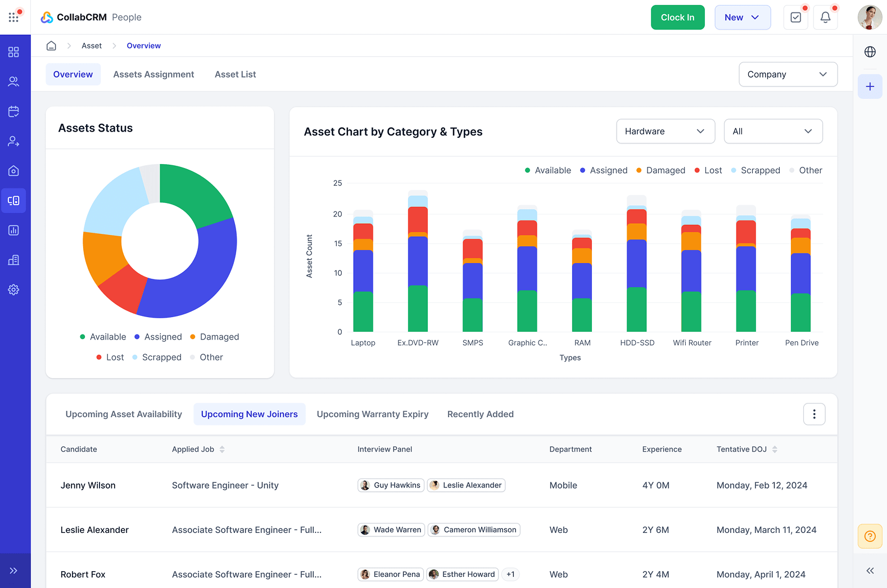
Task: Open the help question mark icon
Action: [870, 536]
